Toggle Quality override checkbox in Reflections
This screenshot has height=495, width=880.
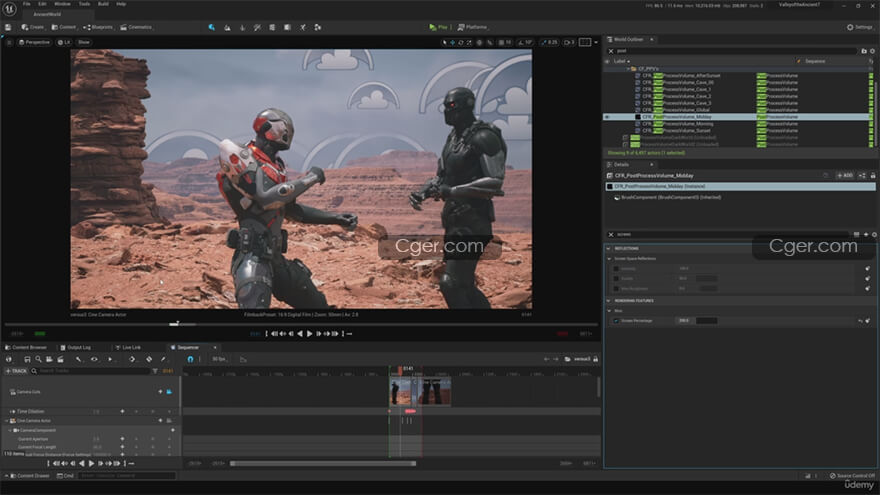(616, 278)
